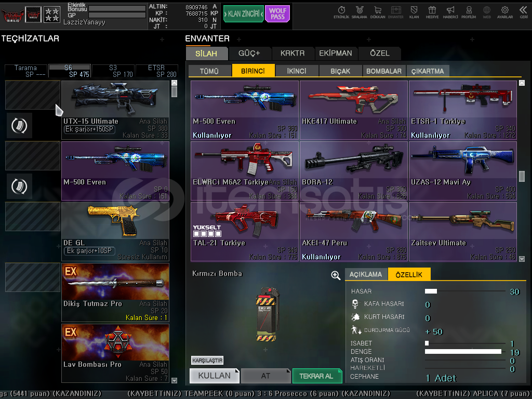Open the Hediye gift icon
Screen dimensions: 532x399
coord(432,12)
